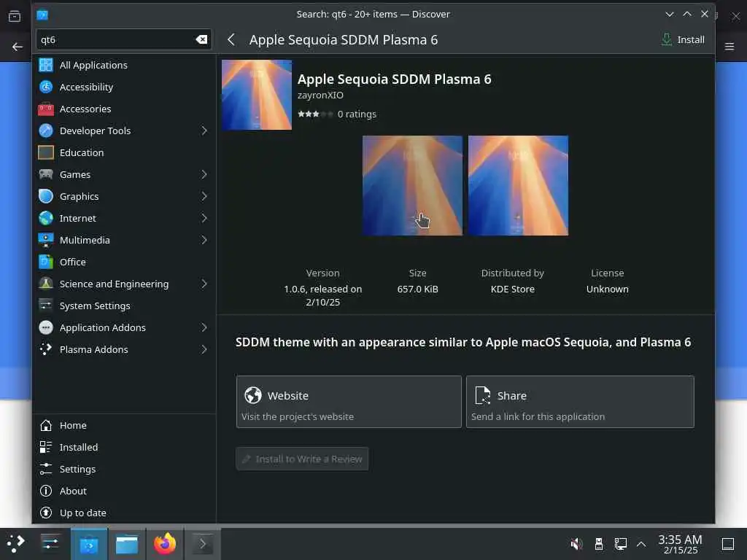747x560 pixels.
Task: Expand the Multimedia subcategories
Action: [x=204, y=240]
